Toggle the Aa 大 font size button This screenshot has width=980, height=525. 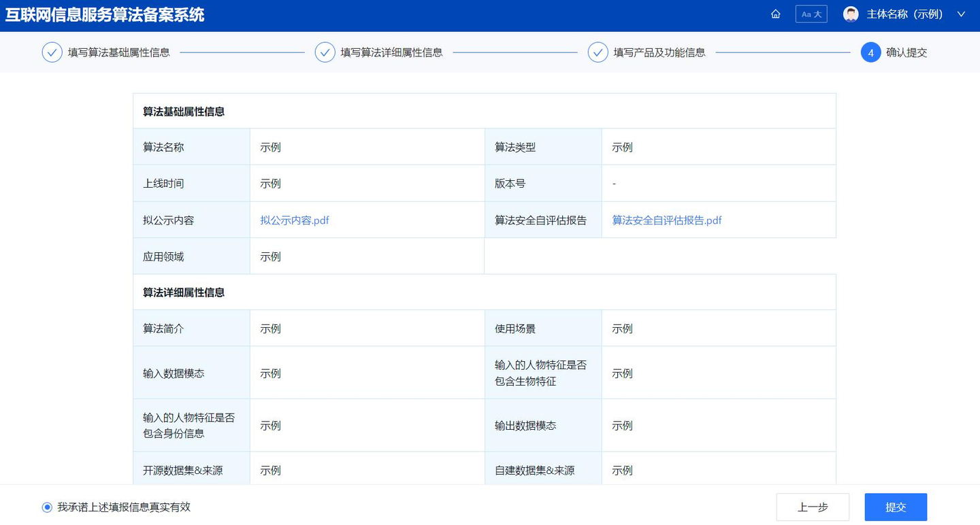pyautogui.click(x=811, y=14)
